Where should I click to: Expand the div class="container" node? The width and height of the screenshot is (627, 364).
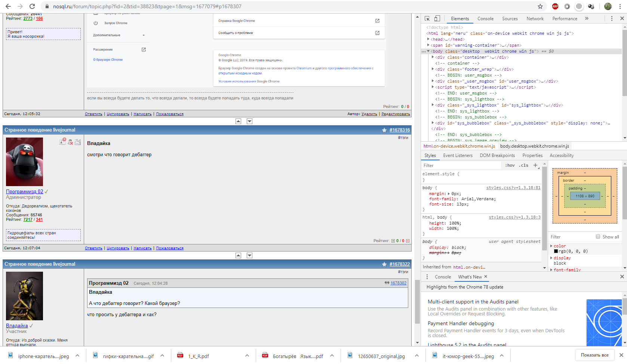click(x=433, y=57)
